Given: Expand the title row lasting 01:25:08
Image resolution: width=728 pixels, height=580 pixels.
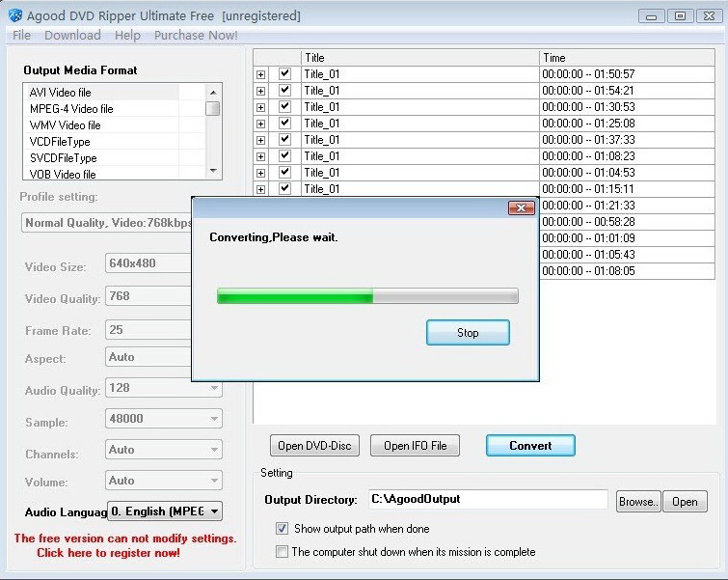Looking at the screenshot, I should pos(261,124).
